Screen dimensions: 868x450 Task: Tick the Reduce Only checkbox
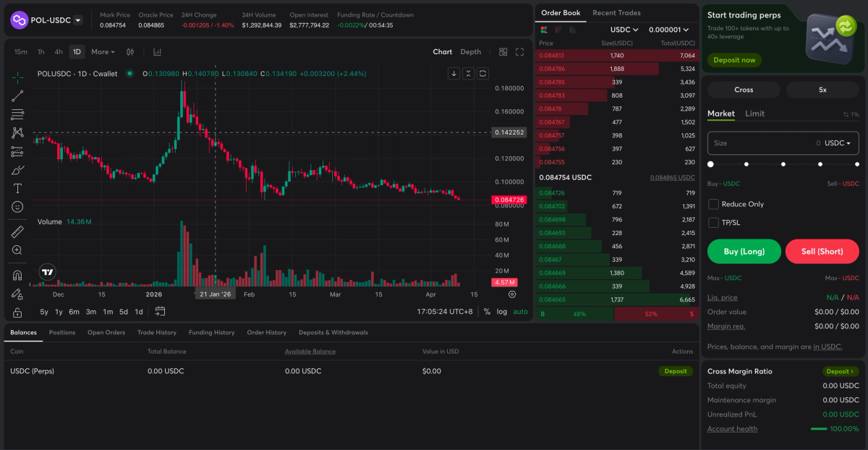(x=713, y=204)
